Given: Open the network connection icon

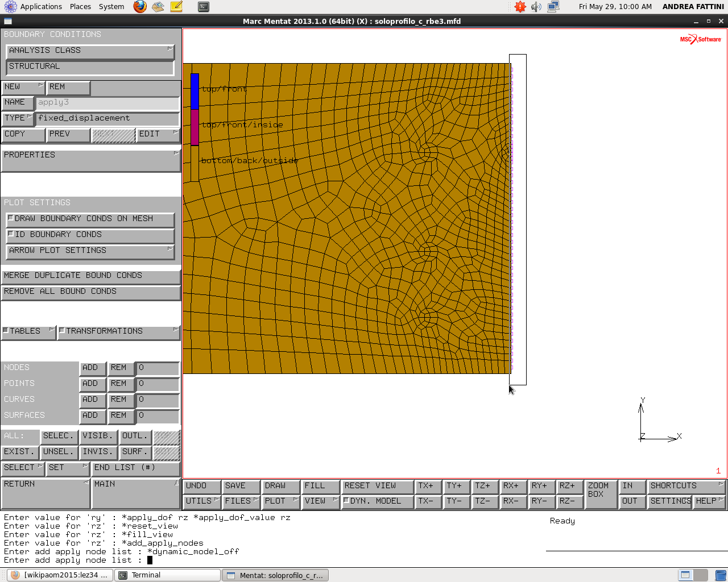Looking at the screenshot, I should click(x=553, y=7).
